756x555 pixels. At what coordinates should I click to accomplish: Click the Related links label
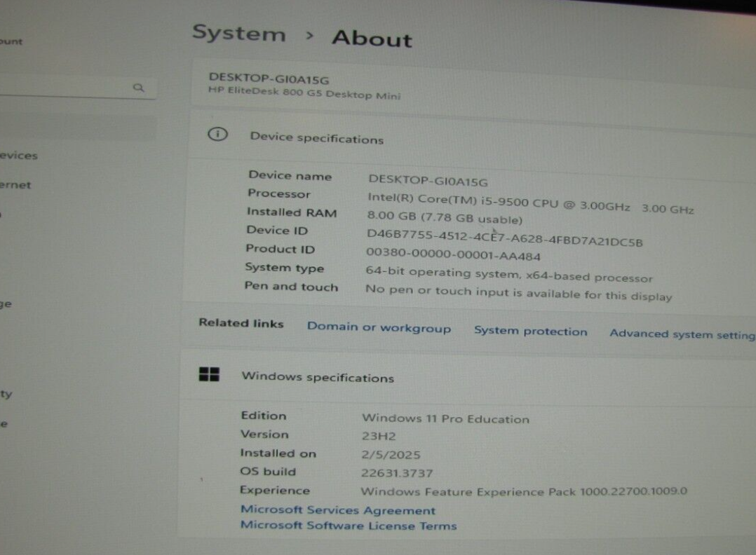[x=241, y=323]
